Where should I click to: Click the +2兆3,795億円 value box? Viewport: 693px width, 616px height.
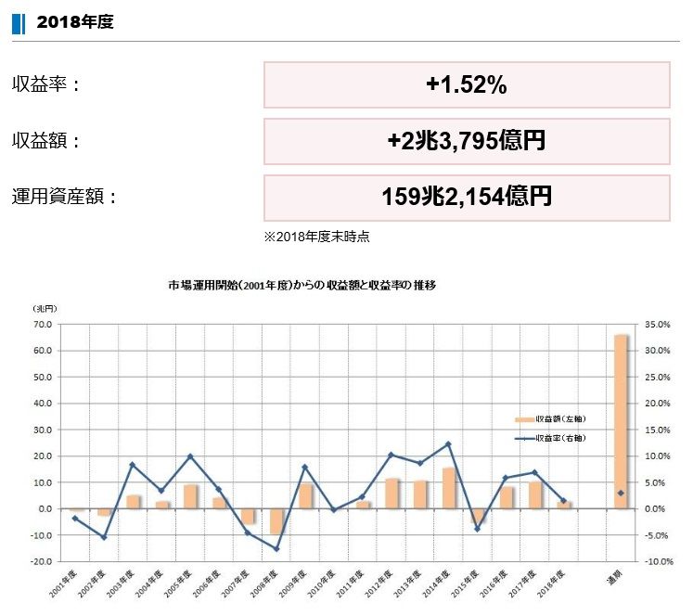pos(467,141)
